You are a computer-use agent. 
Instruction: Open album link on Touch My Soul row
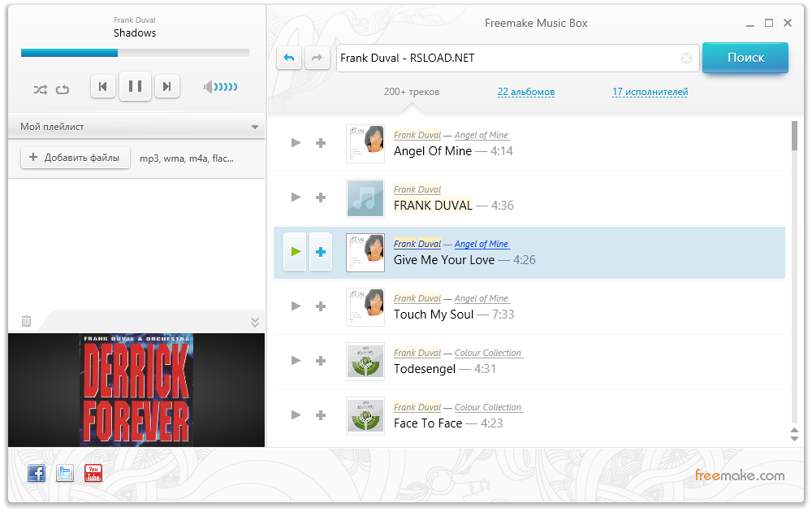tap(482, 298)
